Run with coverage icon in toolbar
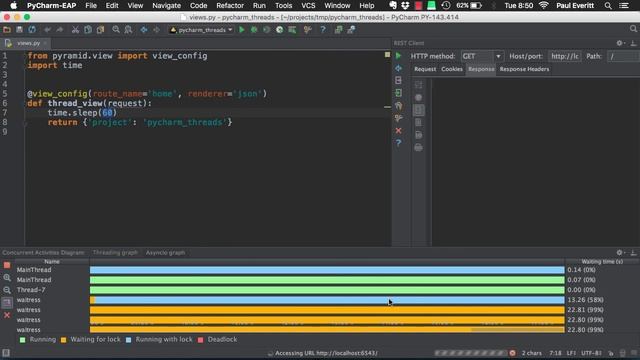Screen dimensions: 640x360 [x=267, y=29]
